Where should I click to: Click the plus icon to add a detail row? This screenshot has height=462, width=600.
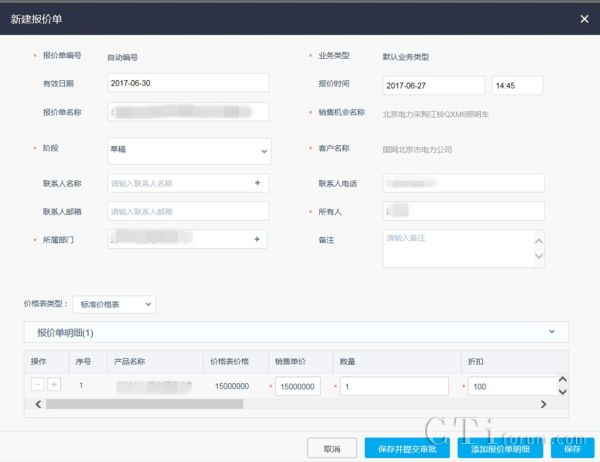[54, 385]
